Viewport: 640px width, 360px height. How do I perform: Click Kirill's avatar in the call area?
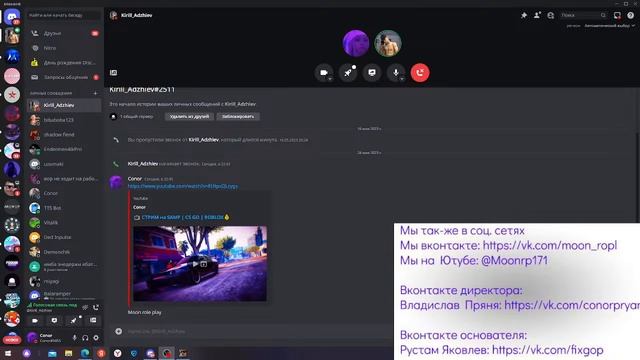pos(388,43)
